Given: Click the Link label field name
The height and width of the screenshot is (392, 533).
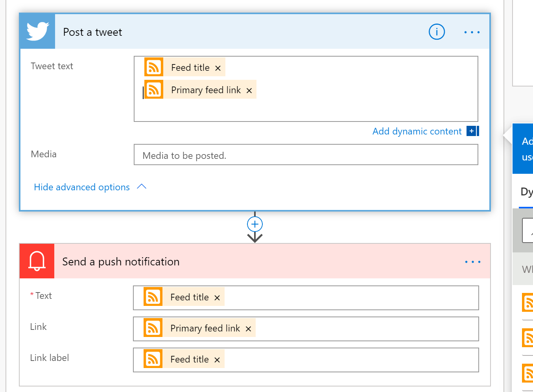Looking at the screenshot, I should [x=50, y=358].
